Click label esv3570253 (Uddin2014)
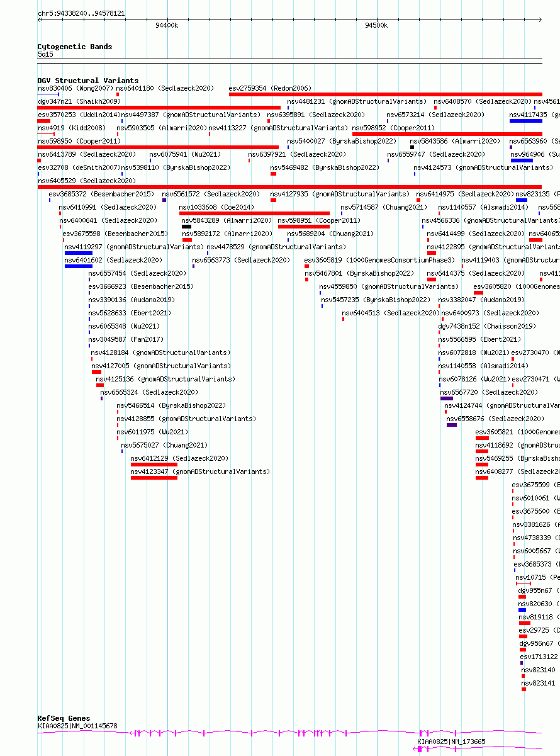This screenshot has width=560, height=756. pyautogui.click(x=79, y=115)
